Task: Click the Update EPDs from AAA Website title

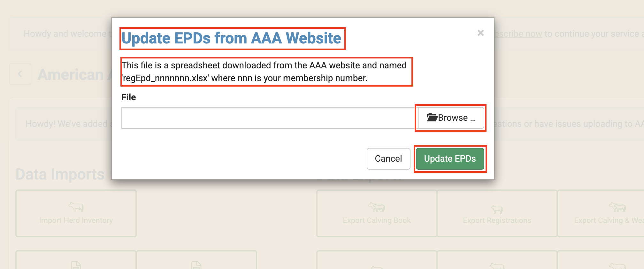Action: coord(231,38)
